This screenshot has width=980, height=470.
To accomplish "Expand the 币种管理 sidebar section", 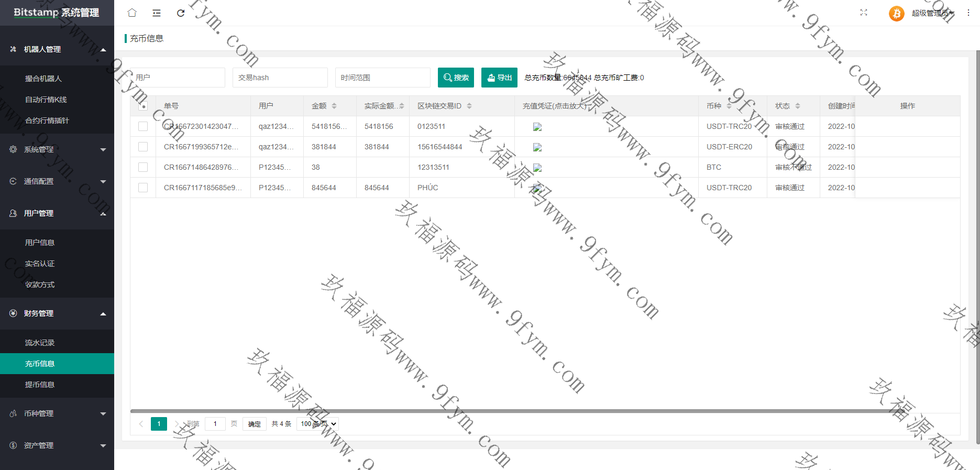I will 57,413.
